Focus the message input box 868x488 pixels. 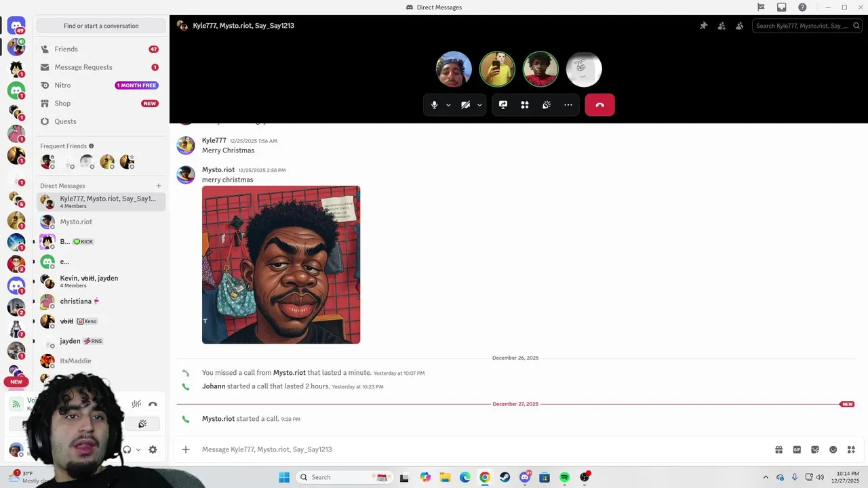click(485, 449)
